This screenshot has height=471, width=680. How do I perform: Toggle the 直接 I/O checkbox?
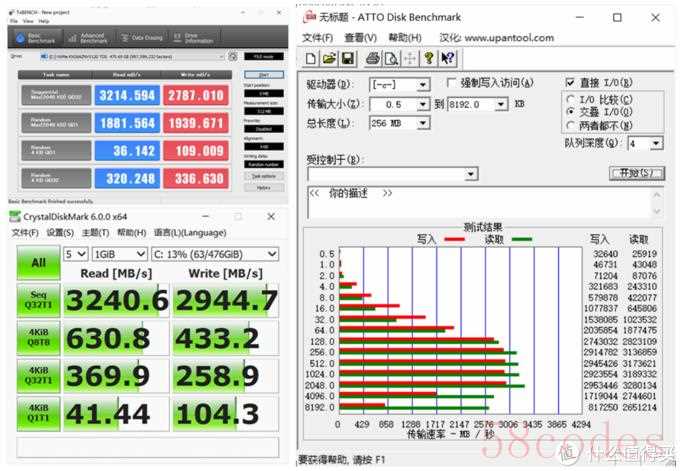[x=571, y=83]
